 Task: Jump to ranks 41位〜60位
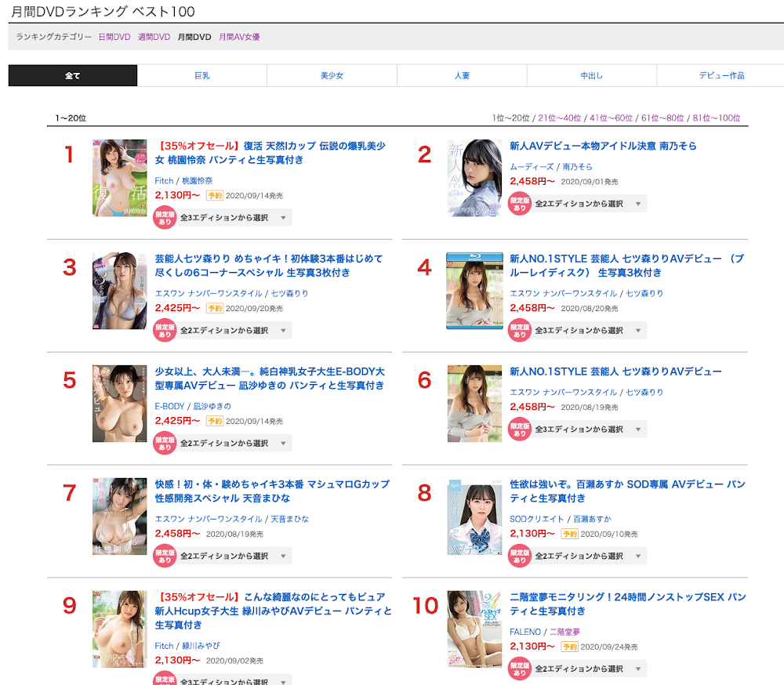611,118
